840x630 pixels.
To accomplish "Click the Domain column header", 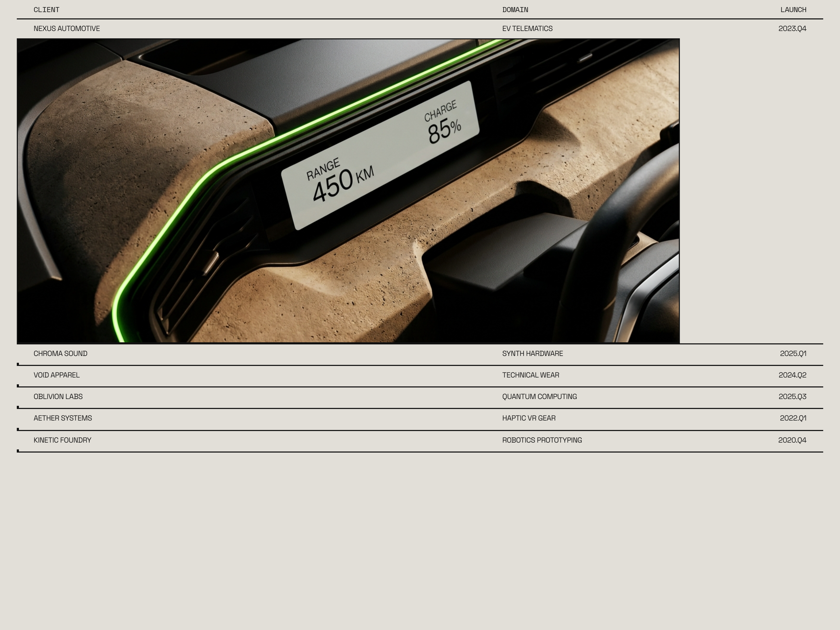I will tap(515, 10).
